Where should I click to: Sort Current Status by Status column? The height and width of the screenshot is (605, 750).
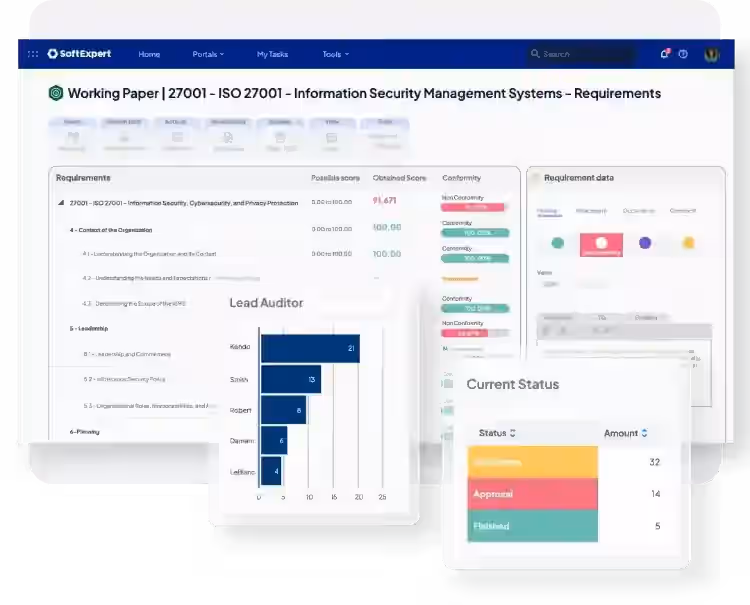tap(497, 433)
